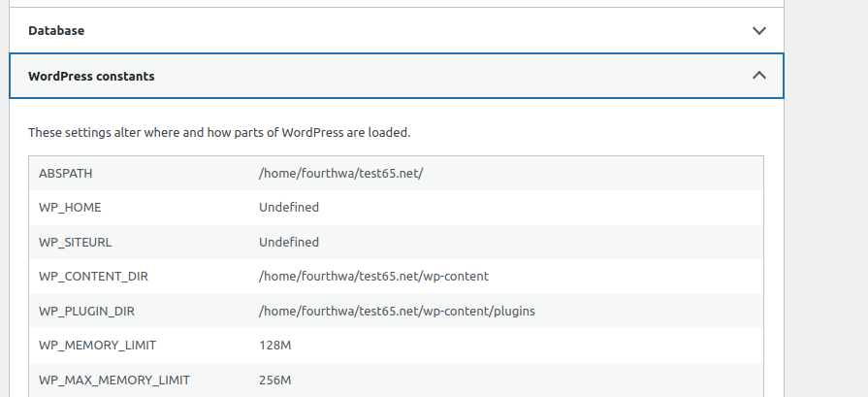This screenshot has height=397, width=868.
Task: Select the WP_MEMORY_LIMIT constant label
Action: click(x=97, y=345)
